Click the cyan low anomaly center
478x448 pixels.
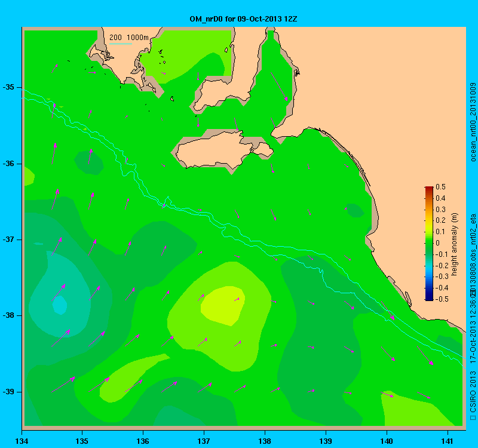(x=60, y=305)
